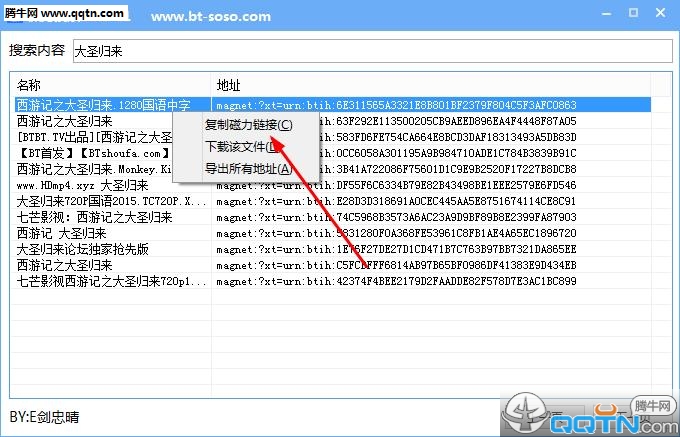Click magnet address ending FA87903
680x437 pixels.
point(396,217)
